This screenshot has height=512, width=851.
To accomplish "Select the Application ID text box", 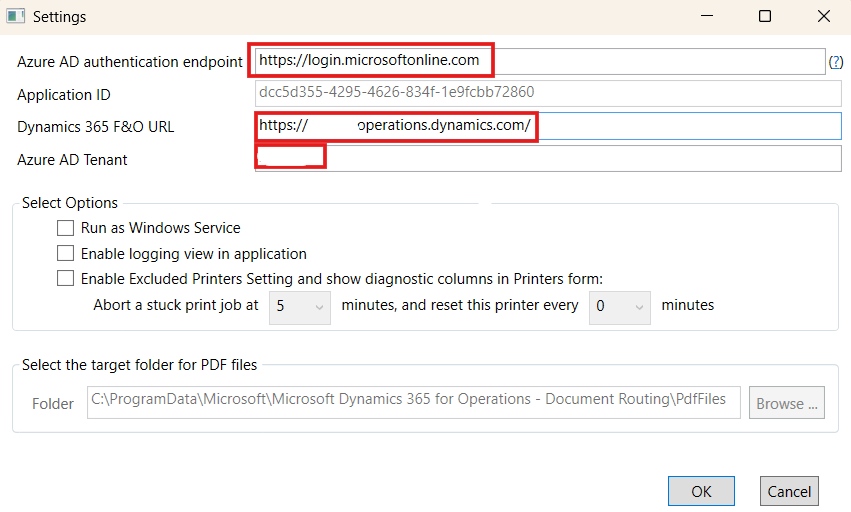I will point(548,93).
